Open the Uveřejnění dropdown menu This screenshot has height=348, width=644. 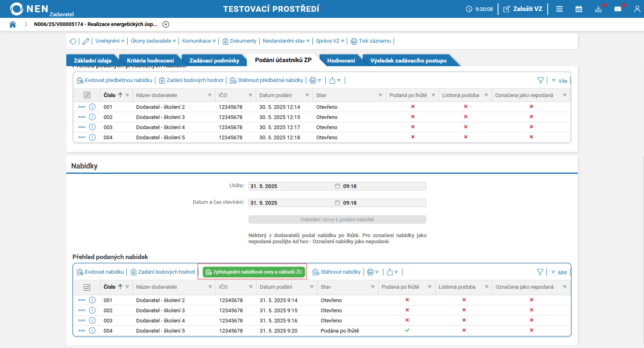tap(110, 41)
